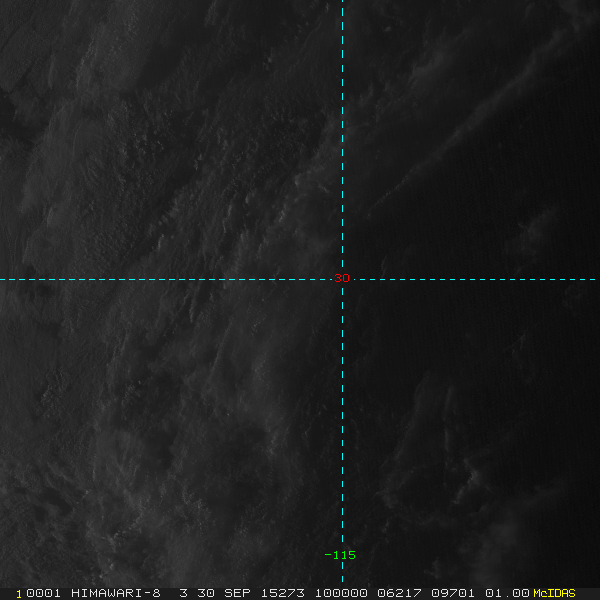This screenshot has width=600, height=600.
Task: Click the 01.00 resolution value
Action: coord(507,593)
